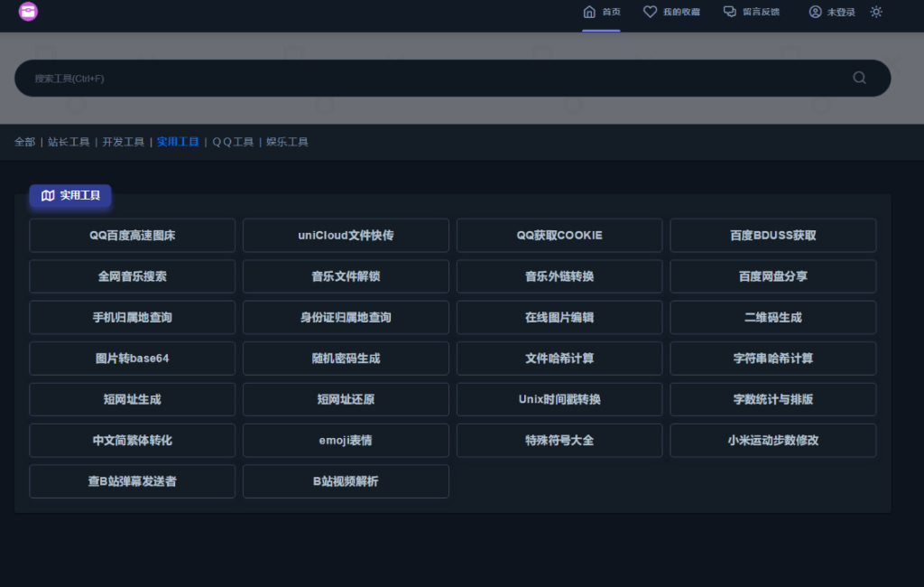Open 查B站弹幕发送者 tool
924x587 pixels.
pyautogui.click(x=132, y=481)
